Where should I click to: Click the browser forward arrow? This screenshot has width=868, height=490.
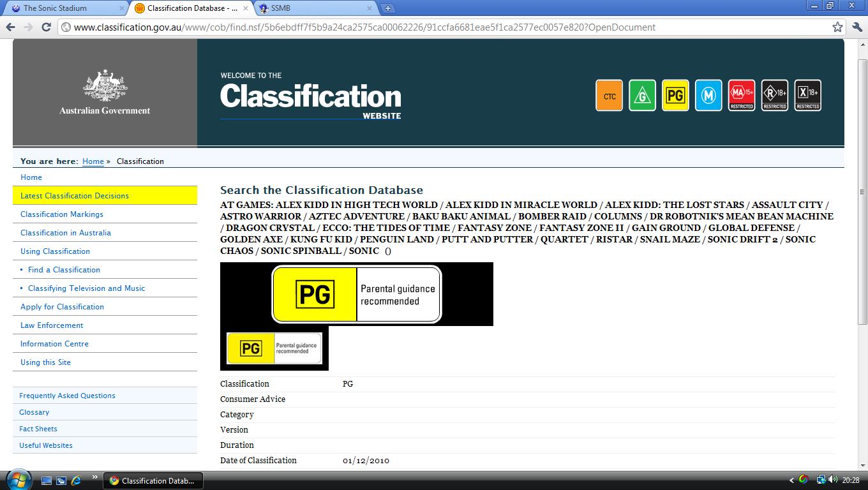(28, 27)
